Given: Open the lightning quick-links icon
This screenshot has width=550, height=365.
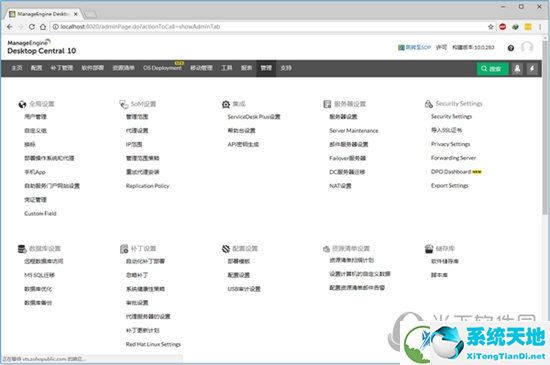Looking at the screenshot, I should click(x=532, y=68).
